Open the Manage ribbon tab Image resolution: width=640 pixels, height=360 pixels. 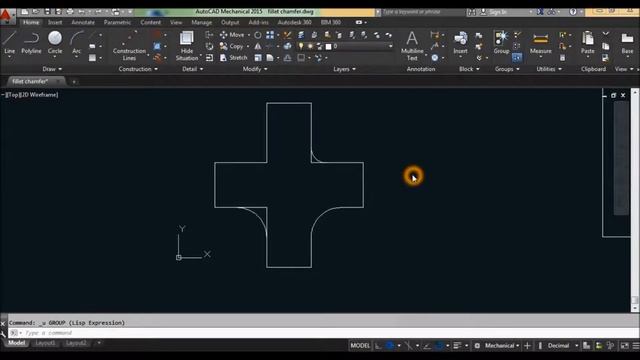click(x=202, y=22)
